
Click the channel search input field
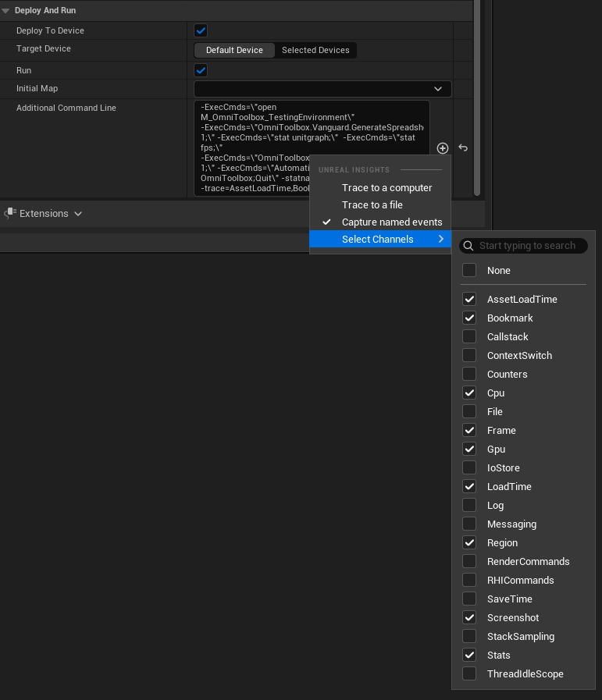pyautogui.click(x=529, y=246)
